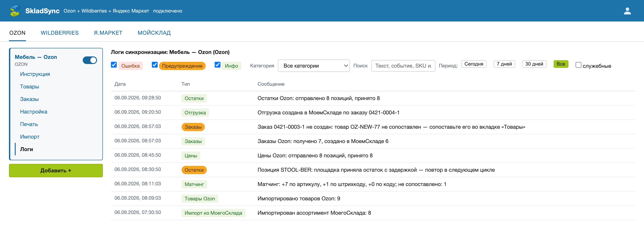
Task: Click the orange Заказы warning badge
Action: (x=193, y=127)
